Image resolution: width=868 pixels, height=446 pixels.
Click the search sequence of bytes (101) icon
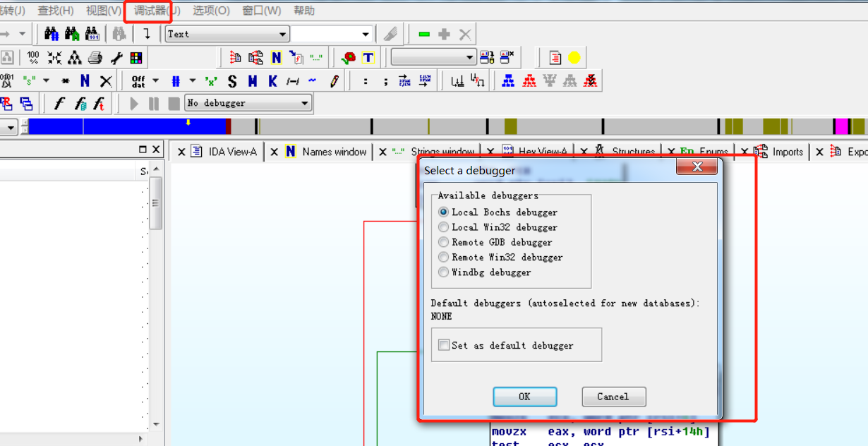[x=92, y=34]
